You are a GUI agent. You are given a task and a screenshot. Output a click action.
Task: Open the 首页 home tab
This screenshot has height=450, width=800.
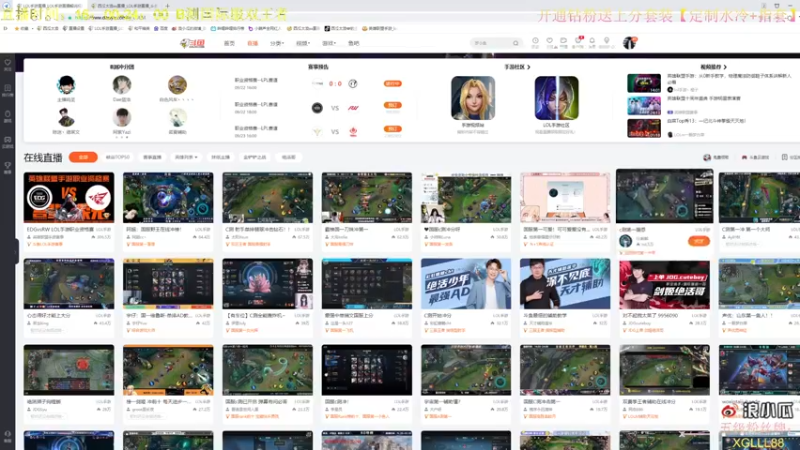(x=229, y=43)
